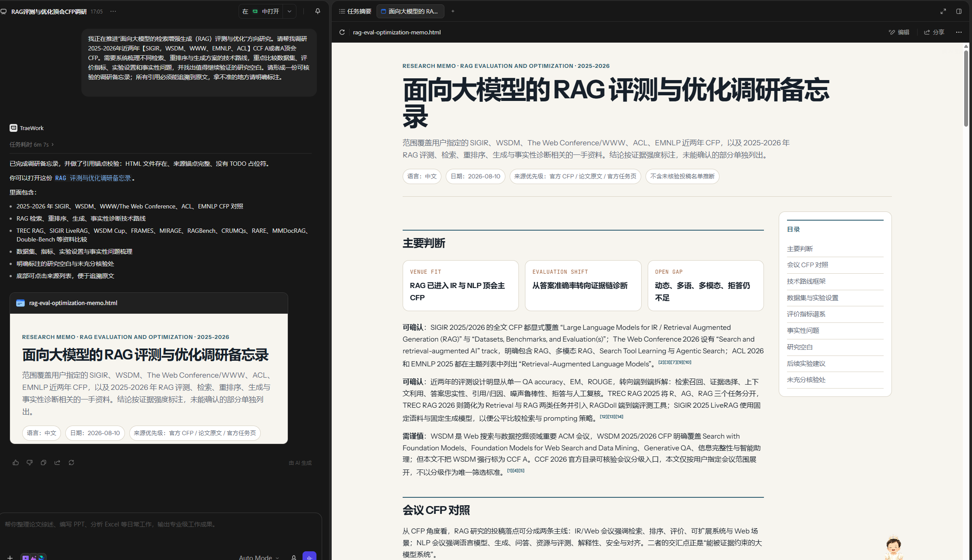Open chat title more options ellipsis
This screenshot has height=560, width=972.
point(113,11)
